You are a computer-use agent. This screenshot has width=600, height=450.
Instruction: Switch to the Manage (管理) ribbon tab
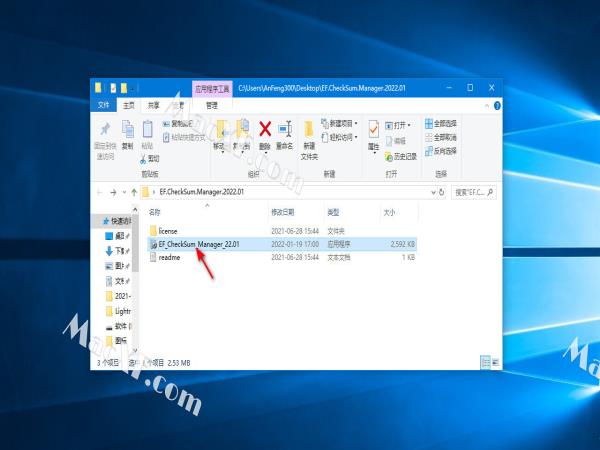[x=211, y=104]
